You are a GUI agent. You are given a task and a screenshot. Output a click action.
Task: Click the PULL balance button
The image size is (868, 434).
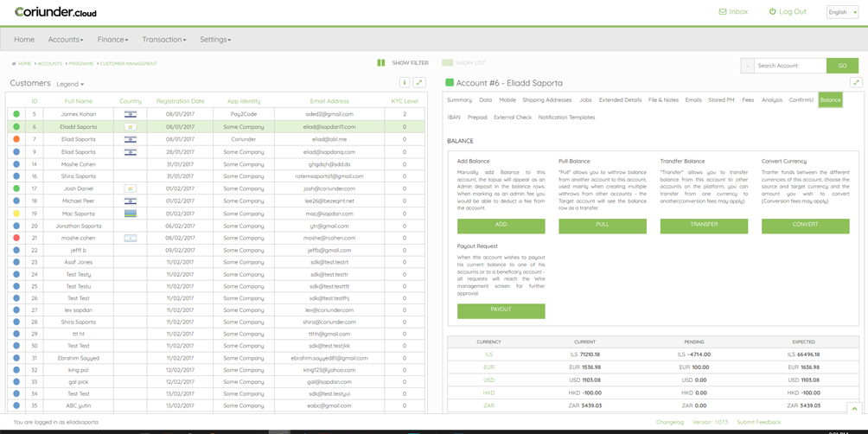click(603, 226)
